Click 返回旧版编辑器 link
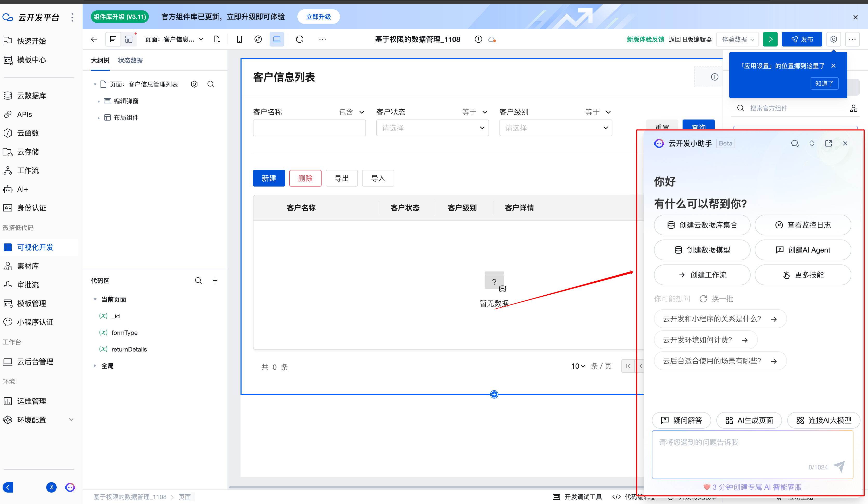This screenshot has height=504, width=868. pos(690,39)
